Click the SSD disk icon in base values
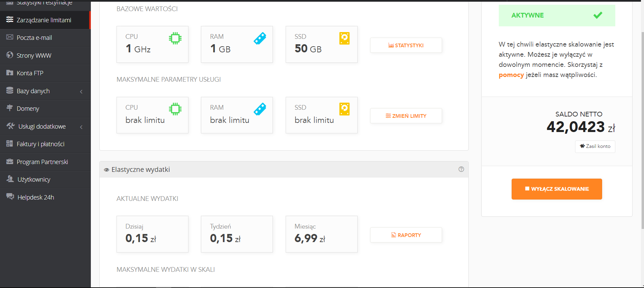Screen dimensions: 644x288 [x=344, y=38]
